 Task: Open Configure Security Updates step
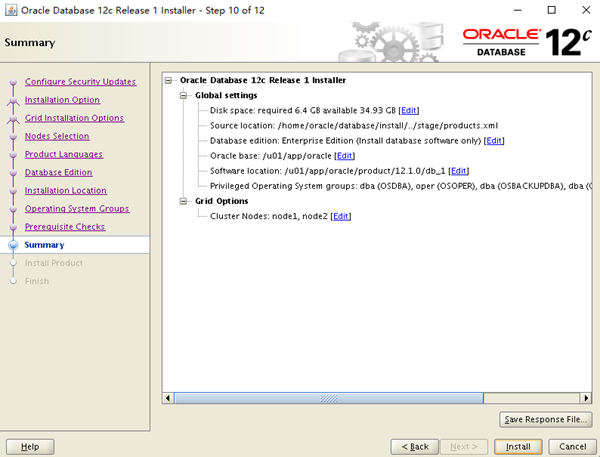[x=80, y=82]
